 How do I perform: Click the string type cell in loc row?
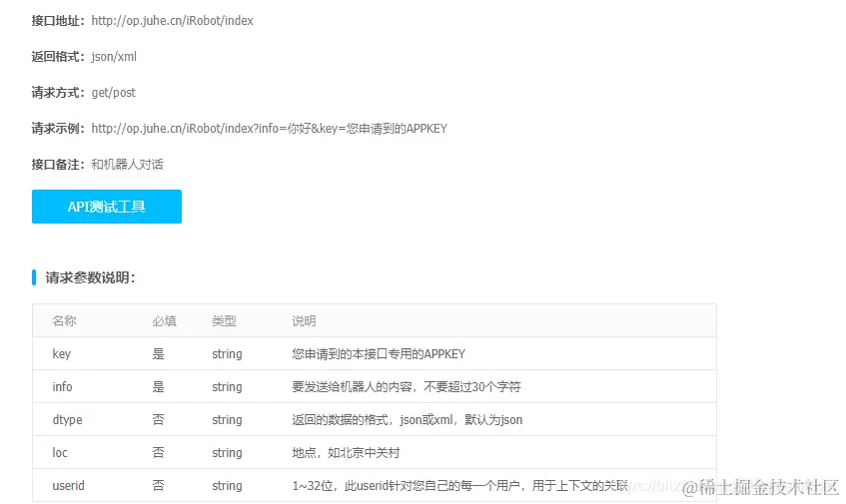[x=227, y=453]
